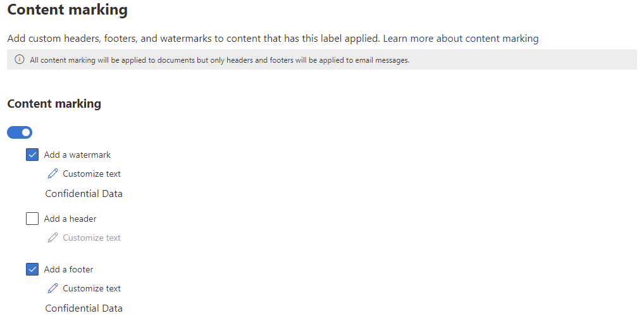Click the 'Add a watermark' label text
This screenshot has height=318, width=644.
[77, 155]
